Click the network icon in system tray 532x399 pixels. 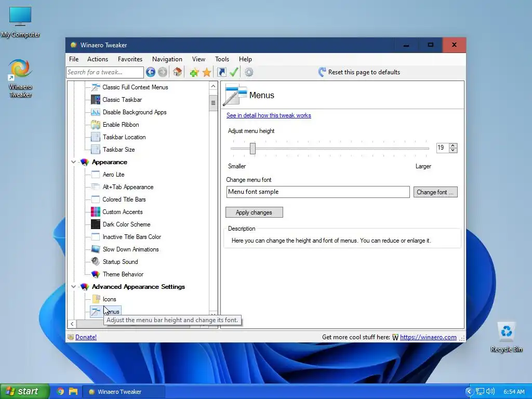click(x=480, y=392)
